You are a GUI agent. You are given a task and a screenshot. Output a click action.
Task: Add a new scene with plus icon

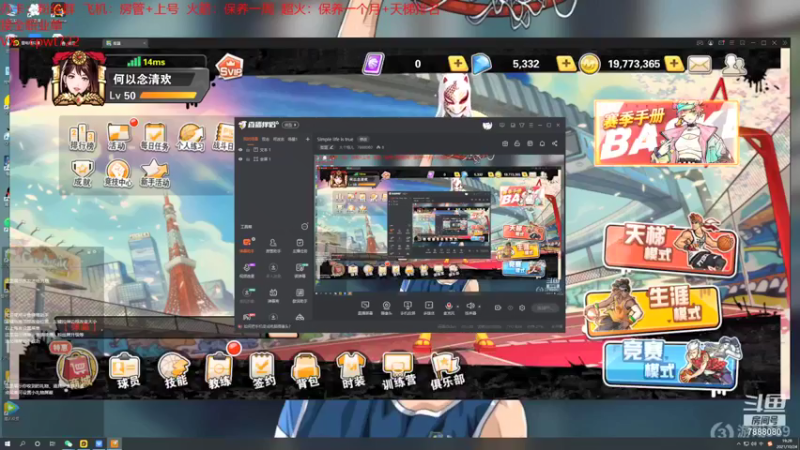click(x=307, y=139)
